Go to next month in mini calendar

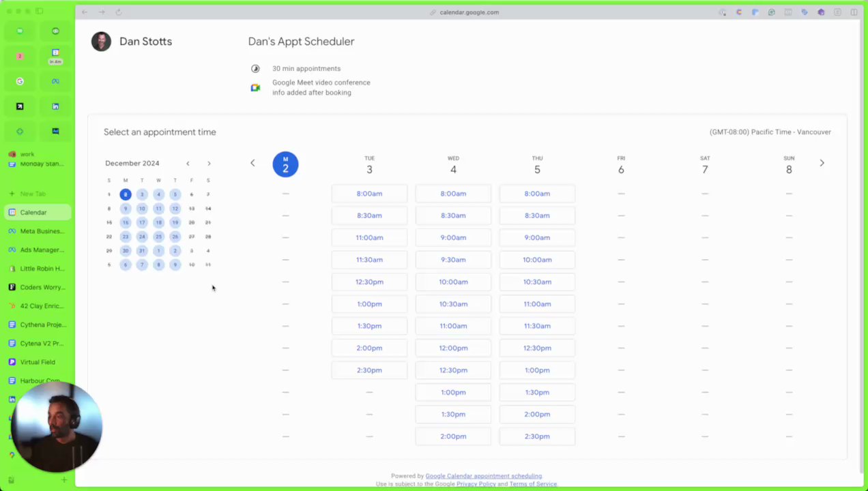[x=209, y=164]
